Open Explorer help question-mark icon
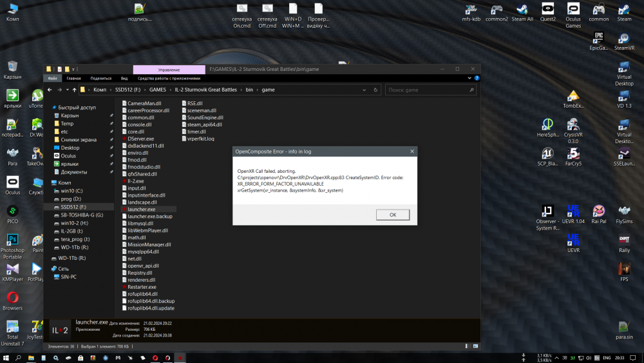The height and width of the screenshot is (363, 644). 477,78
